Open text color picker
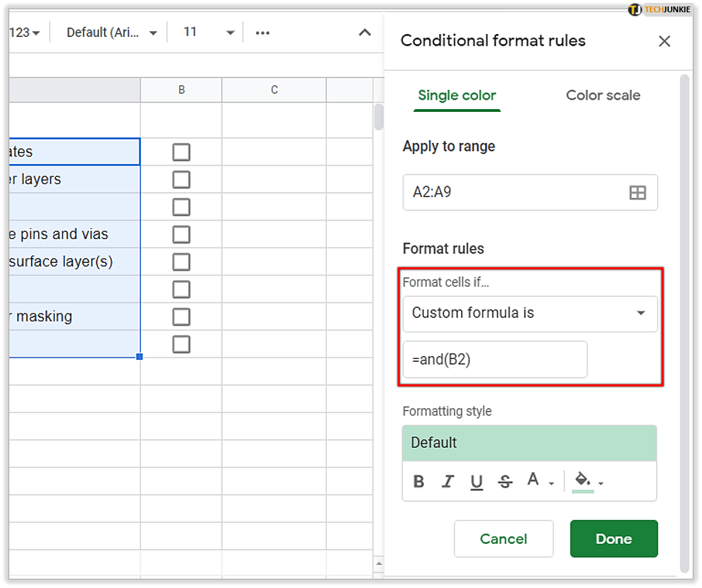 tap(539, 481)
